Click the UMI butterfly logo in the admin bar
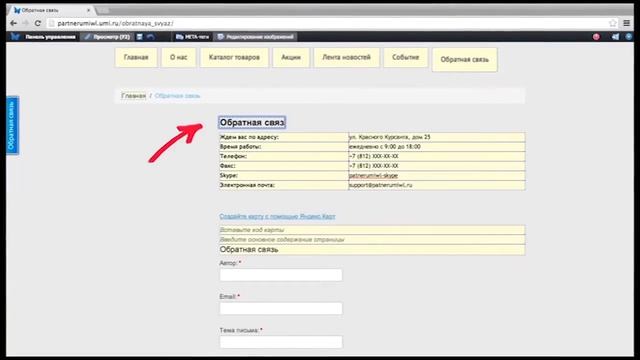This screenshot has width=640, height=360. (x=15, y=37)
